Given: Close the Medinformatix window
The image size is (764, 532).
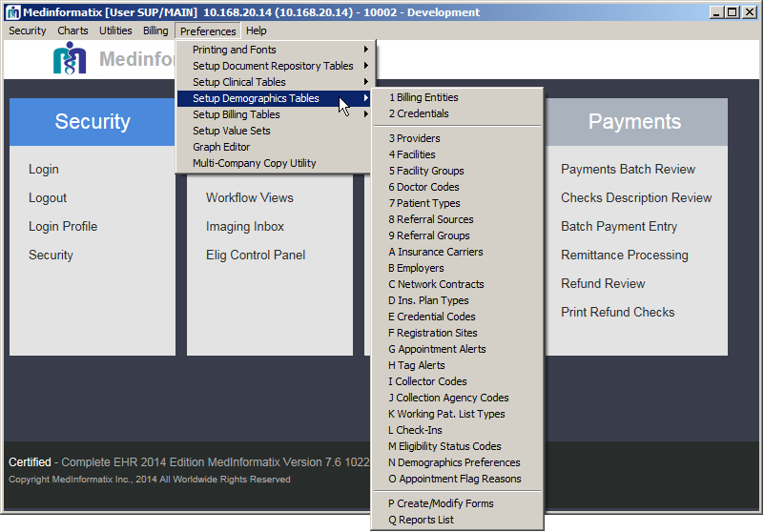Looking at the screenshot, I should point(750,12).
